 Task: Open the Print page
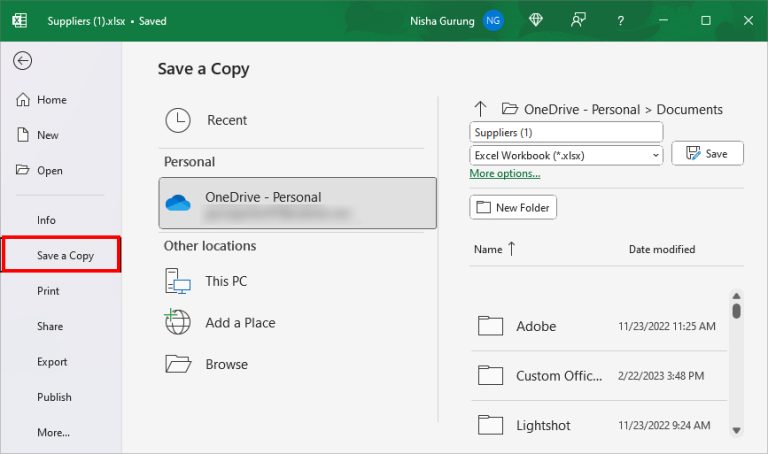click(x=48, y=291)
